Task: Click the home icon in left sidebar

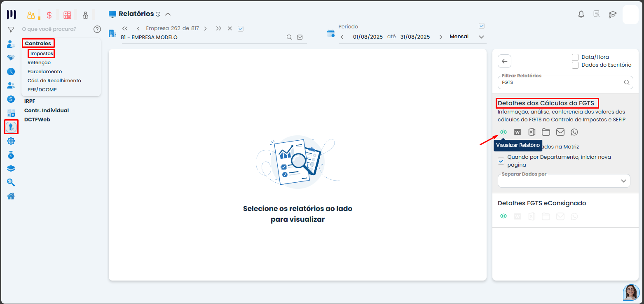Action: tap(11, 196)
